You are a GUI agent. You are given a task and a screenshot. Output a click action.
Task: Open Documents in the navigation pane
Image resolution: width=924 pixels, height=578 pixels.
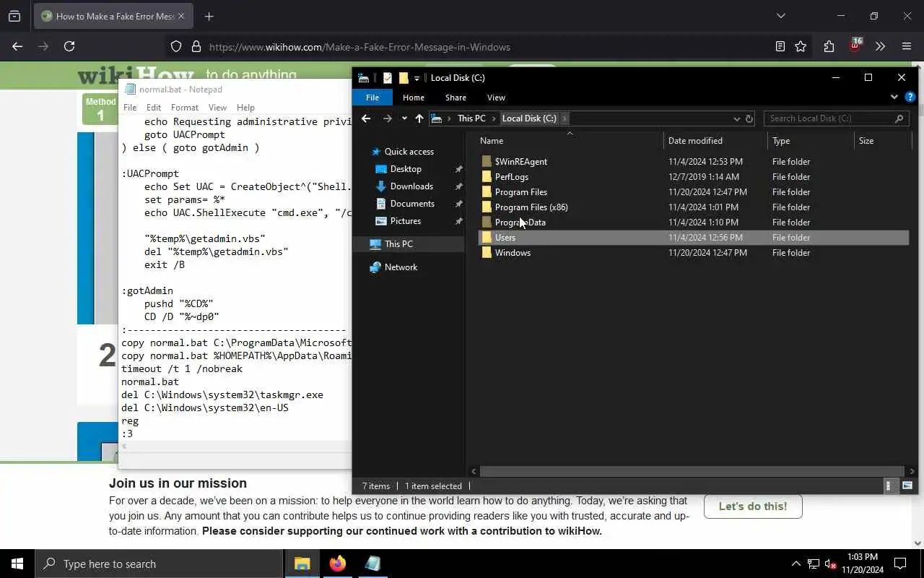tap(412, 204)
